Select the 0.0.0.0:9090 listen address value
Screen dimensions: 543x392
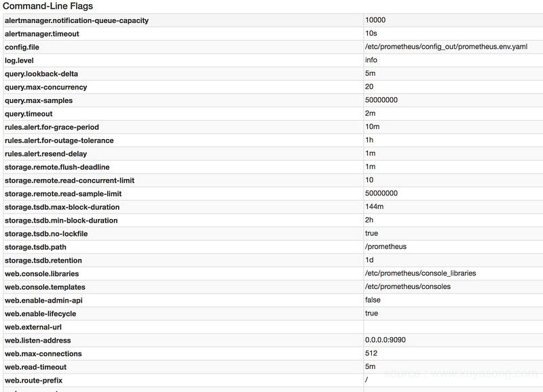[384, 340]
